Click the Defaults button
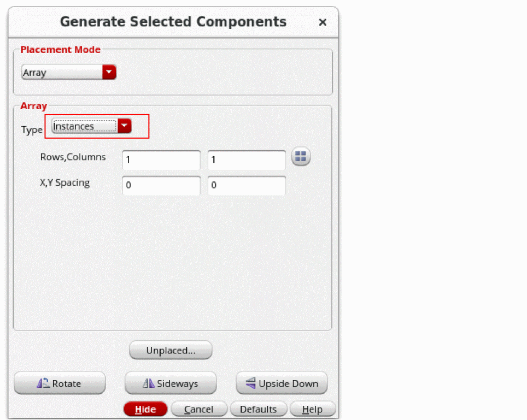The width and height of the screenshot is (527, 420). coord(259,409)
